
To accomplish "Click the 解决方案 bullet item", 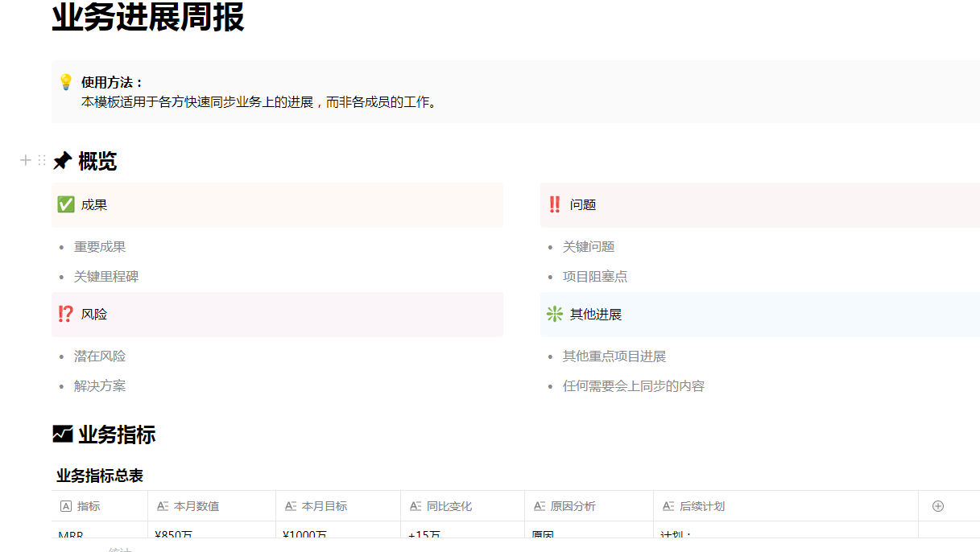I will click(x=100, y=386).
